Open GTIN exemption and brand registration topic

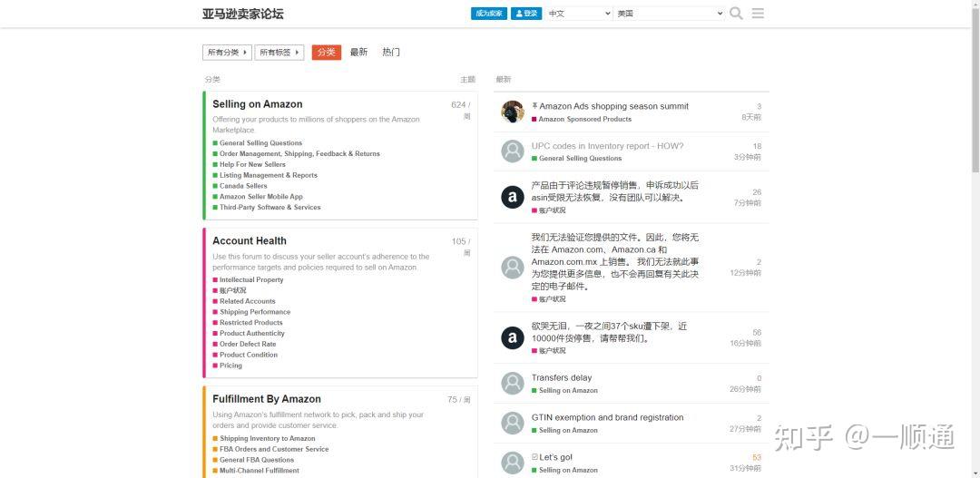tap(607, 418)
